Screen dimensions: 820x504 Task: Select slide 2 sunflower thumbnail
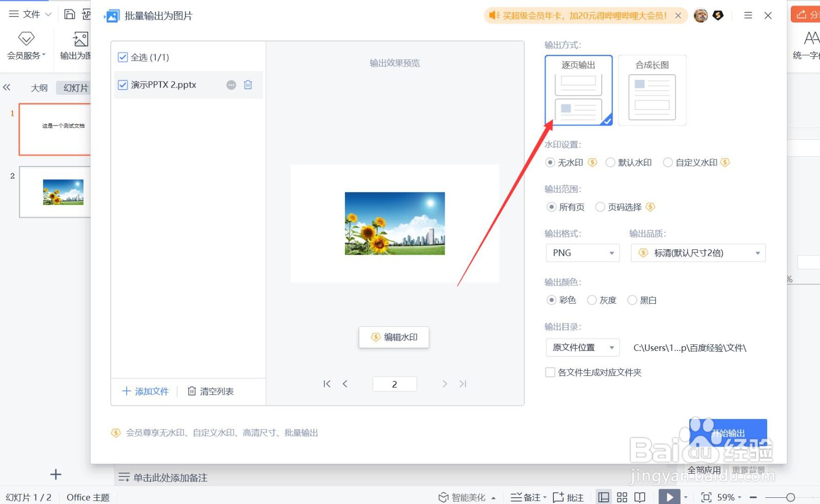tap(55, 192)
